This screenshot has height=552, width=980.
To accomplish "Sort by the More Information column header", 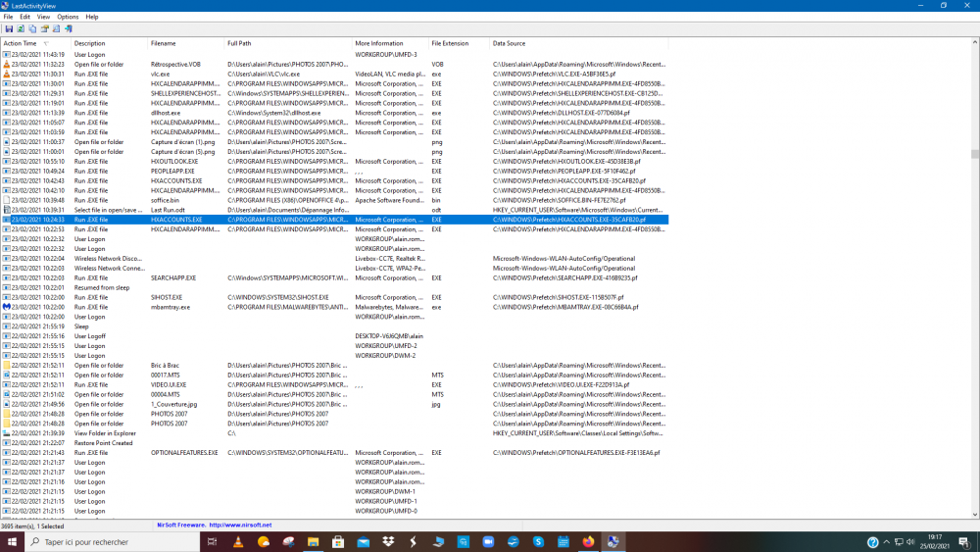I will 390,44.
